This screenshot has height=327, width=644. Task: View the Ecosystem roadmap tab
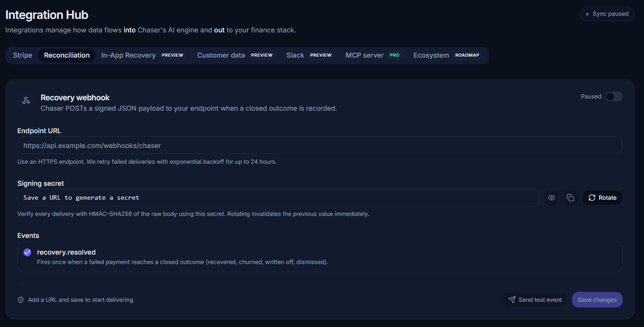(x=447, y=55)
